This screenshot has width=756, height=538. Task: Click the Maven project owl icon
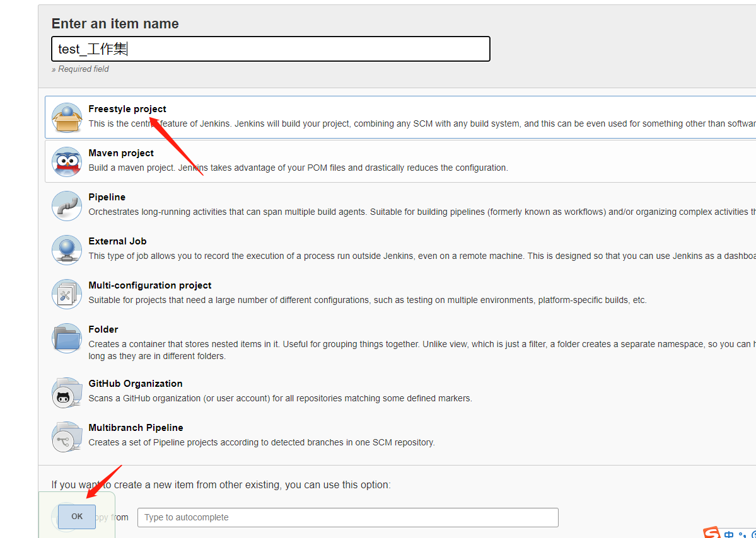pyautogui.click(x=67, y=161)
